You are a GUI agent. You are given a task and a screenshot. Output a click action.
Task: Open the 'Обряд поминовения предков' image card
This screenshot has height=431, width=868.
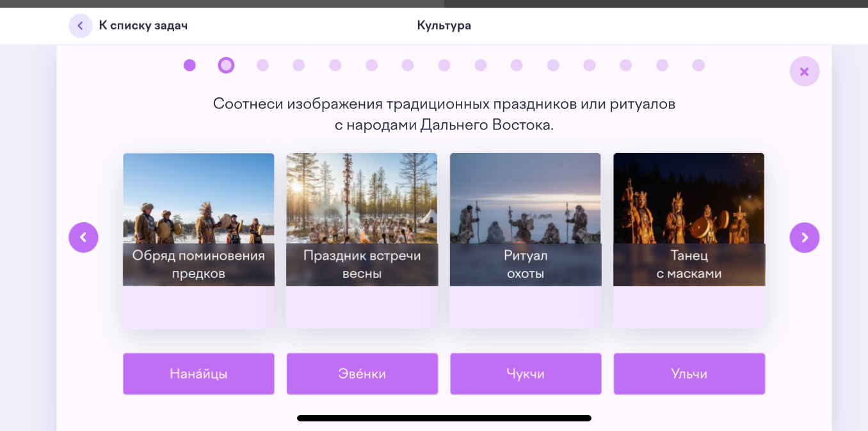198,219
